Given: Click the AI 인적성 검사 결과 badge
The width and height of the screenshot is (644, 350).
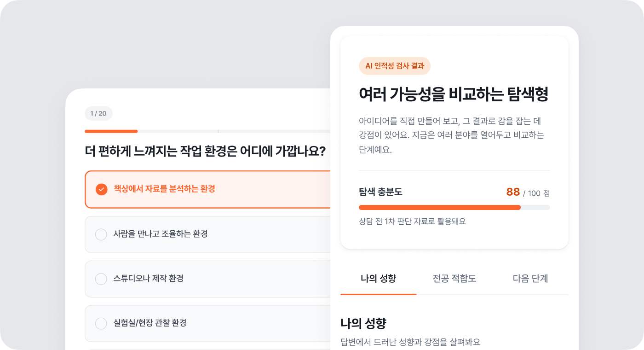Looking at the screenshot, I should tap(395, 66).
